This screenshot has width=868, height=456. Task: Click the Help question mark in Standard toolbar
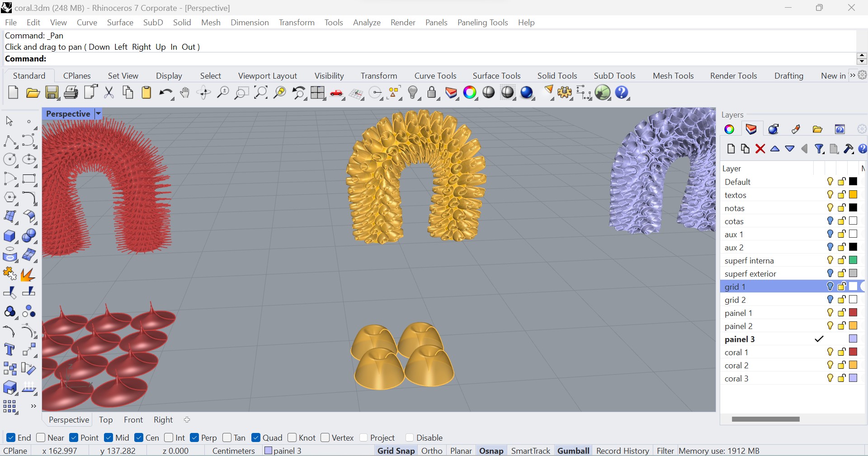622,93
